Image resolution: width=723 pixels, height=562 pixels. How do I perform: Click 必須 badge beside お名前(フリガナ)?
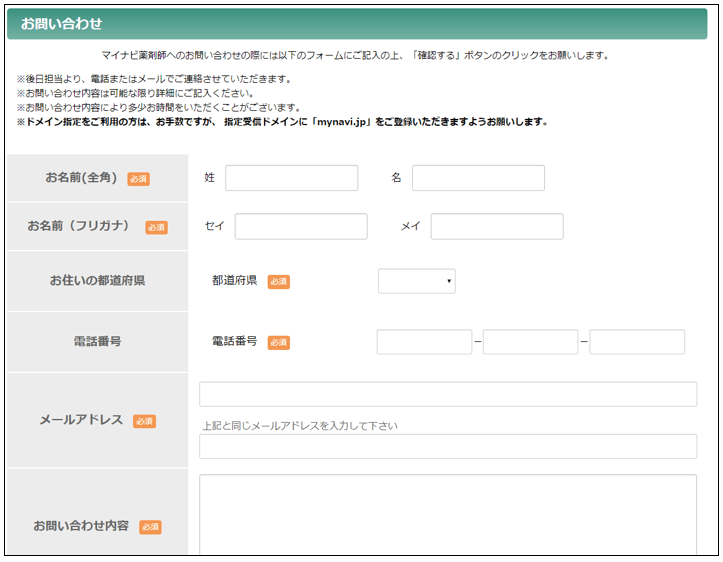tap(156, 227)
